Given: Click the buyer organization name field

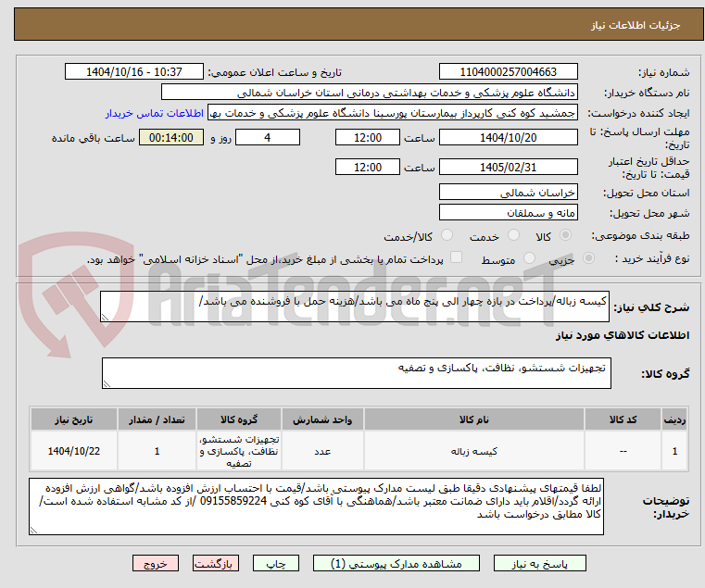Looking at the screenshot, I should pyautogui.click(x=369, y=93).
